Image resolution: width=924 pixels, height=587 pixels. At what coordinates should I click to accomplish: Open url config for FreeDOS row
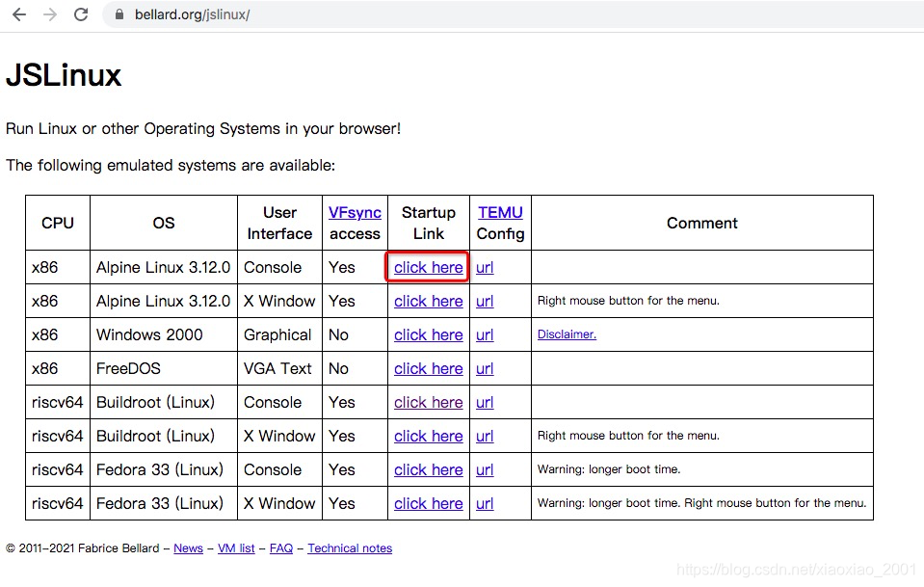[485, 368]
